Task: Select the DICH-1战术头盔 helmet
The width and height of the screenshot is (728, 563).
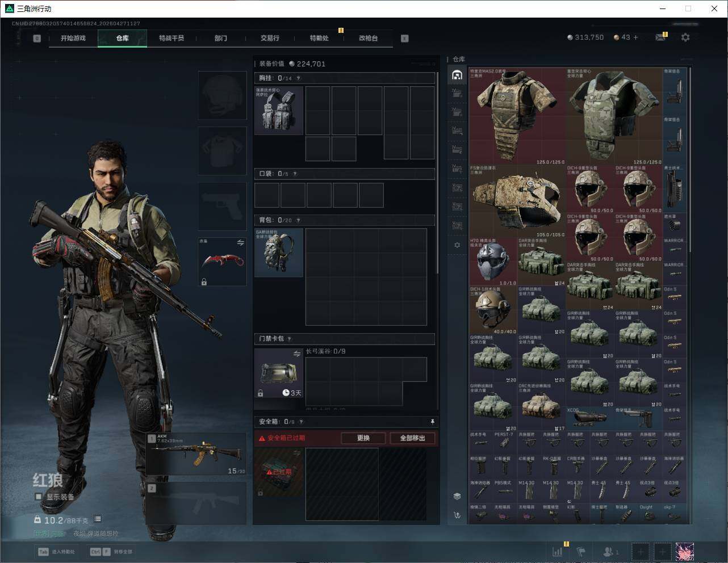Action: 493,310
